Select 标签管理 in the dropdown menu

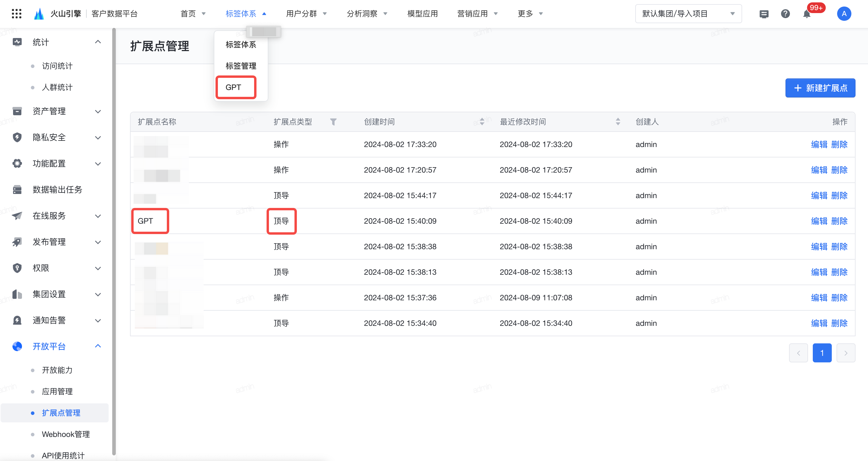[241, 66]
